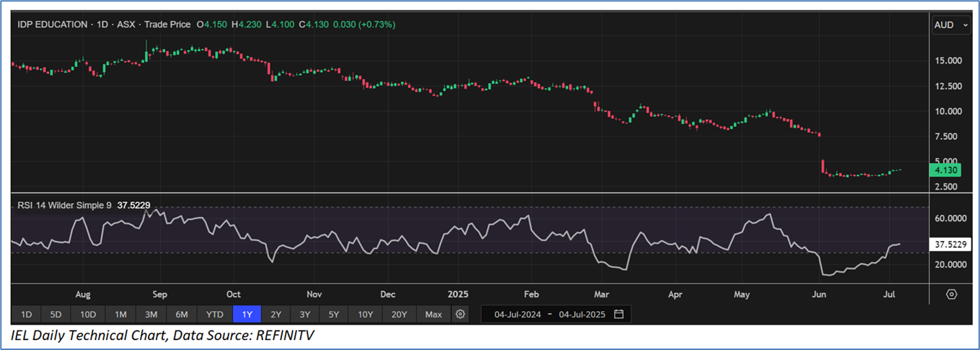Click the RSI 14 Wilder indicator label

pyautogui.click(x=63, y=205)
